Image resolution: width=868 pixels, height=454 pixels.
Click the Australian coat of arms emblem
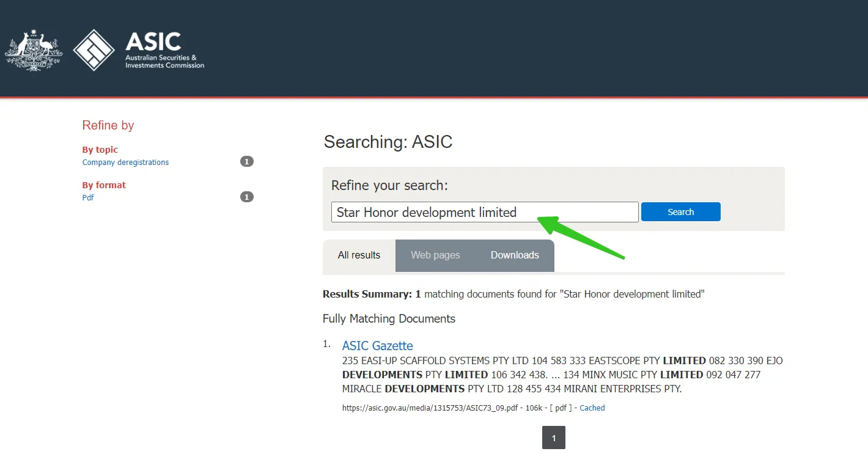[x=34, y=50]
